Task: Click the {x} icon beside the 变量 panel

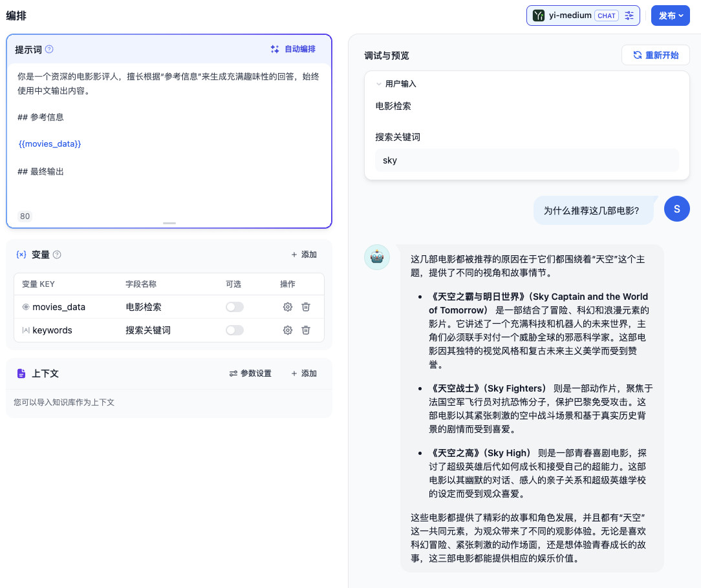Action: pos(21,255)
